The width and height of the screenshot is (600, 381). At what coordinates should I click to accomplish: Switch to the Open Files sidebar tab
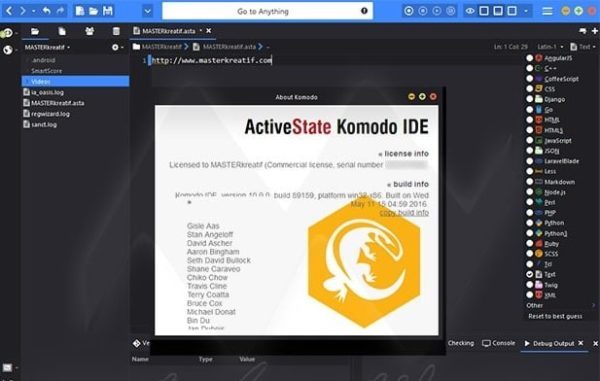tap(62, 31)
